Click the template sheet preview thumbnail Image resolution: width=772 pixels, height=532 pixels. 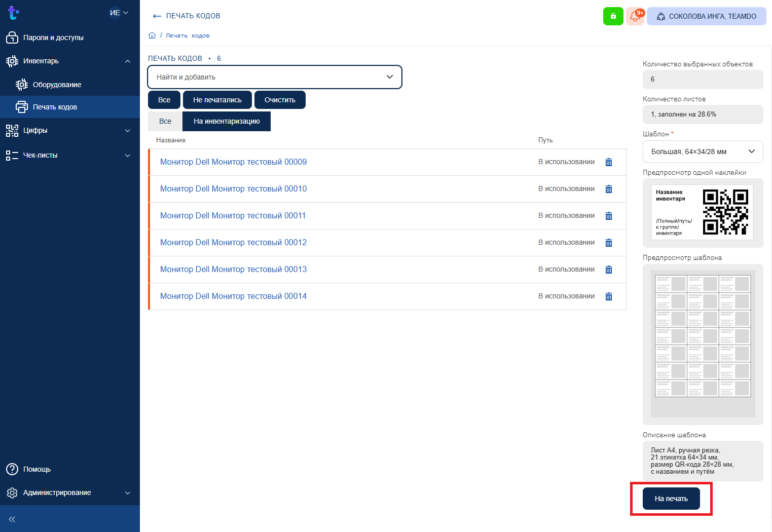pos(703,344)
